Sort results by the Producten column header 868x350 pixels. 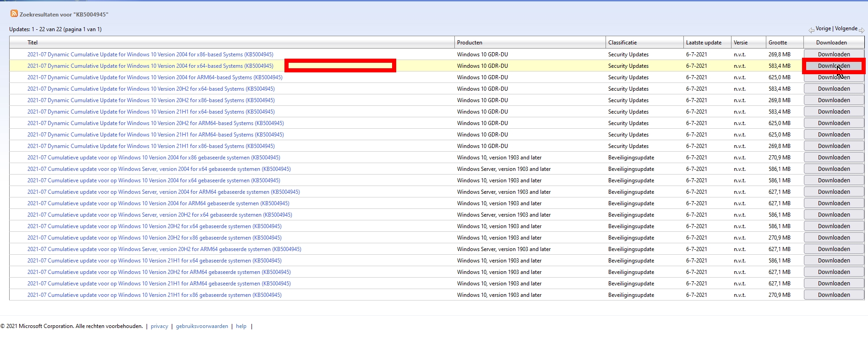pos(469,43)
